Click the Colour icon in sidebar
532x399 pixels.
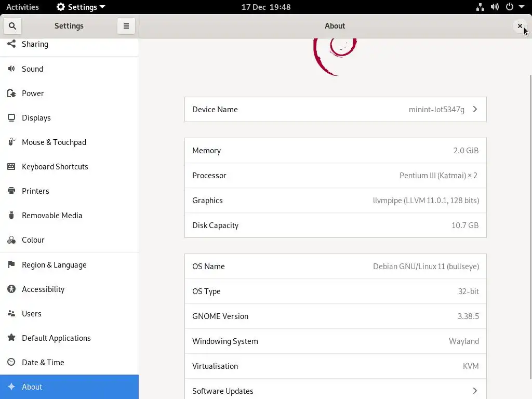[11, 240]
